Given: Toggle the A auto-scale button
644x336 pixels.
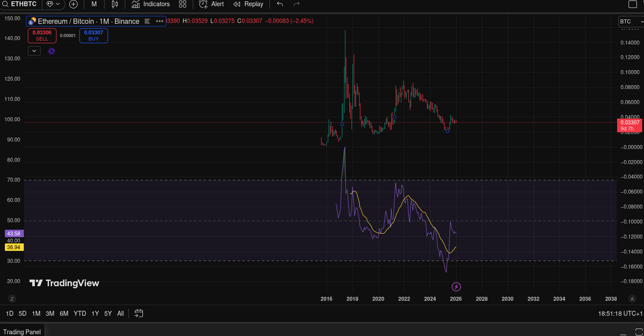Looking at the screenshot, I should (x=632, y=298).
